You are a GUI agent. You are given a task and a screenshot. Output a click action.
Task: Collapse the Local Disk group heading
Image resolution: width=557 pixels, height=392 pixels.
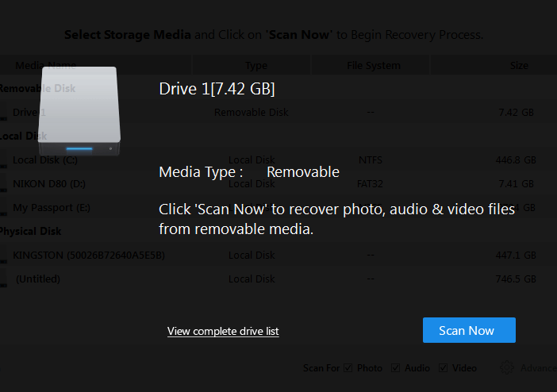tap(24, 136)
